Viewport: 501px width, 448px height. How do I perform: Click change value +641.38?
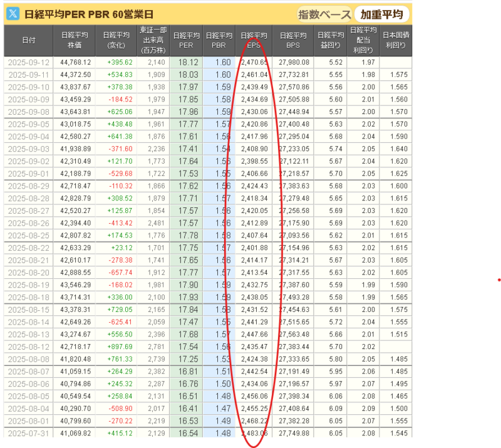[x=120, y=137]
